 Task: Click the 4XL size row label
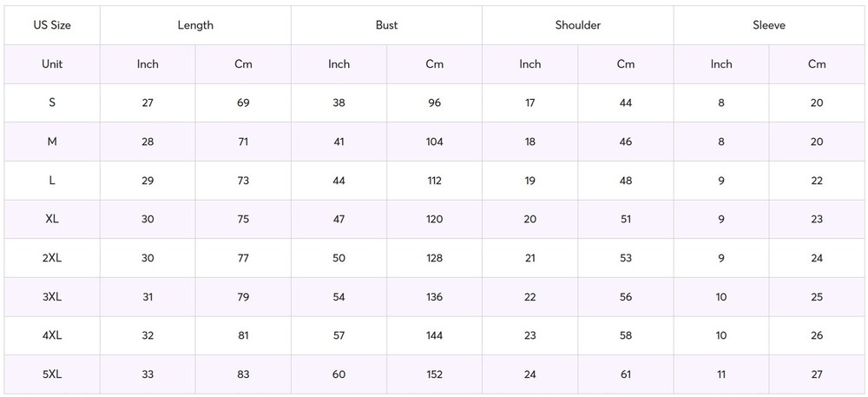(52, 335)
